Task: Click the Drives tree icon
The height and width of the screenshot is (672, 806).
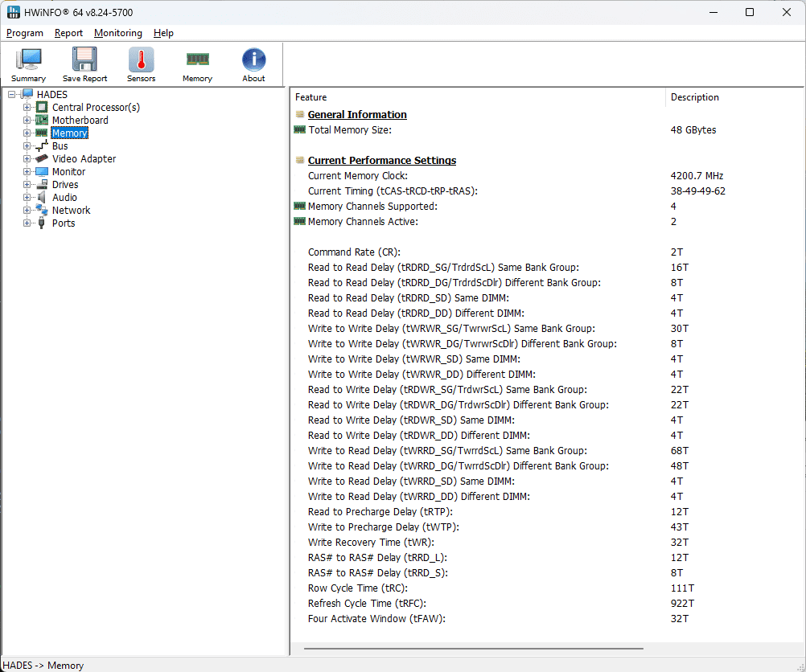Action: [x=42, y=184]
